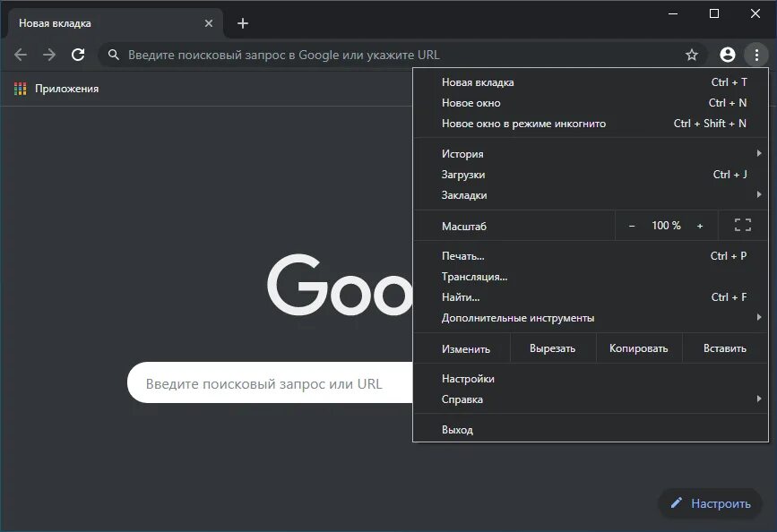Select Новая вкладка menu item
Image resolution: width=777 pixels, height=532 pixels.
pos(591,82)
